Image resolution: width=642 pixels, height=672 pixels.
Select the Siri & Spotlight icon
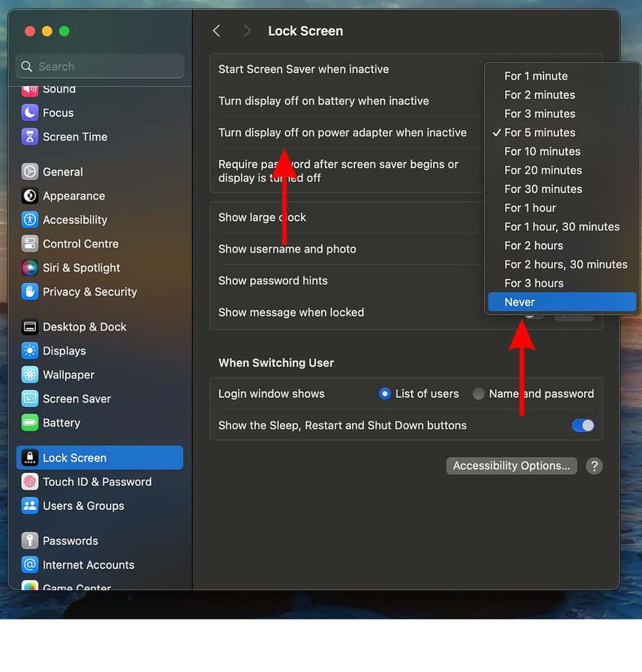(x=80, y=268)
